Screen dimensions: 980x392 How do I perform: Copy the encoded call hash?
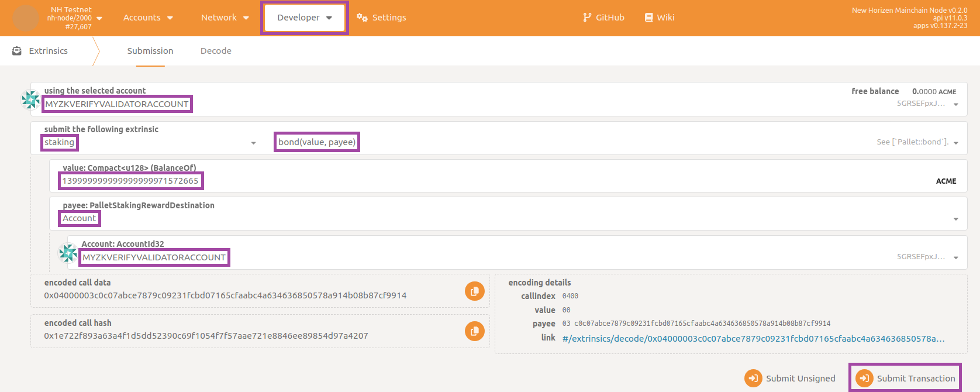click(474, 331)
